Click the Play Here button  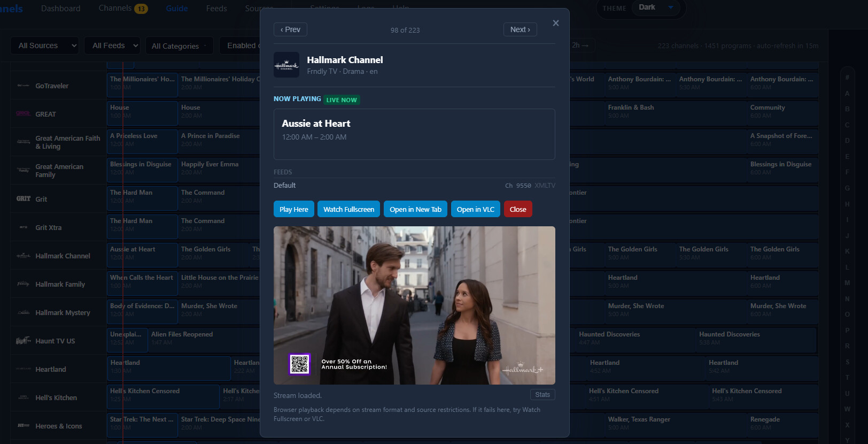[294, 209]
